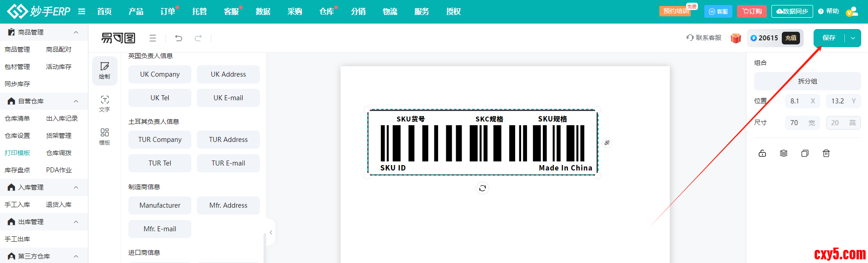868x263 pixels.
Task: Click the 预约培训 button
Action: coord(675,11)
